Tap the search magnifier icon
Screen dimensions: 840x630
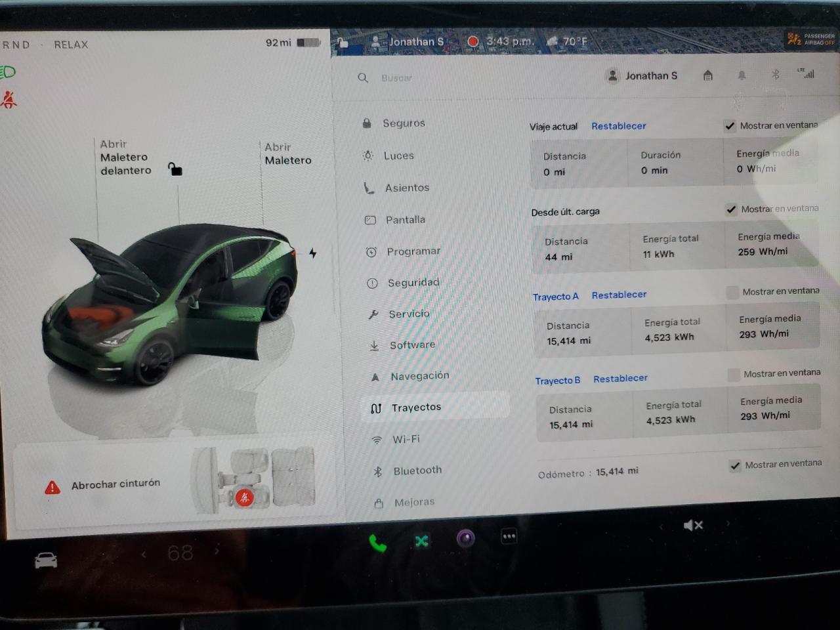363,77
